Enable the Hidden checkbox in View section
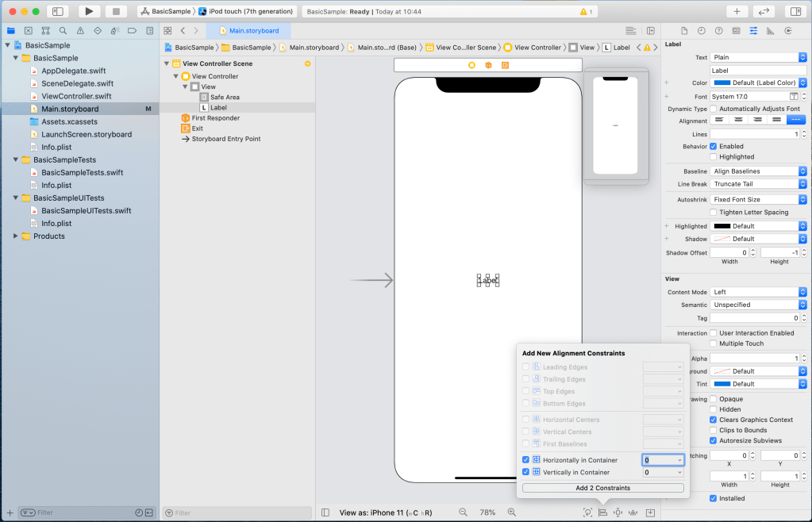This screenshot has height=522, width=812. pos(714,409)
